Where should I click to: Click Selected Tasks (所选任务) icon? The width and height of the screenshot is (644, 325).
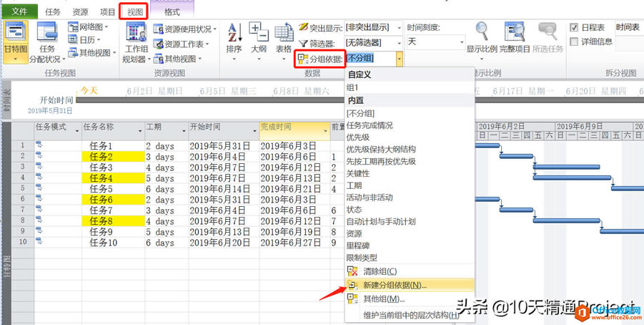(548, 32)
